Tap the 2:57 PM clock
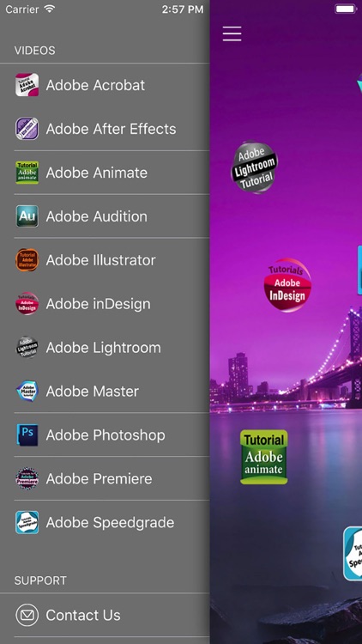The image size is (362, 644). (x=182, y=9)
